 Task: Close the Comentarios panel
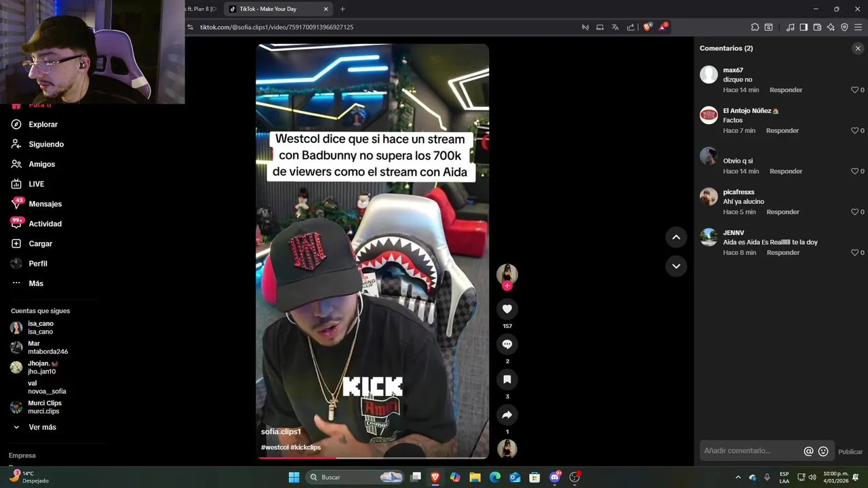tap(858, 48)
